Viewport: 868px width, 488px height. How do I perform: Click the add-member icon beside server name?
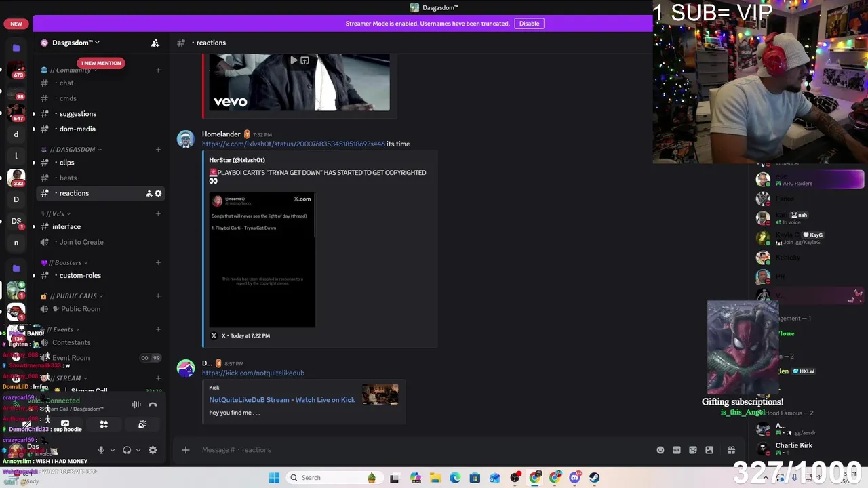[155, 43]
